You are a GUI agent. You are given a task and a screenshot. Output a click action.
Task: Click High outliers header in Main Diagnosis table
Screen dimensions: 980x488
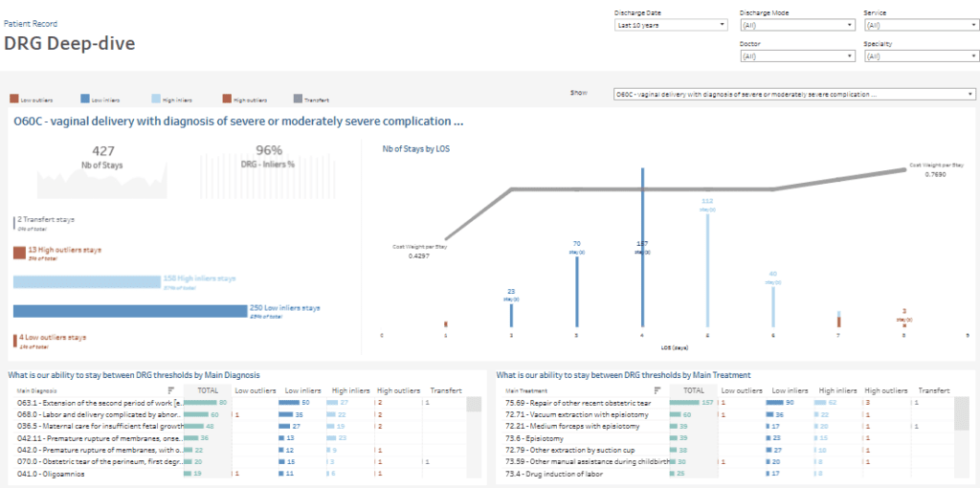[399, 390]
